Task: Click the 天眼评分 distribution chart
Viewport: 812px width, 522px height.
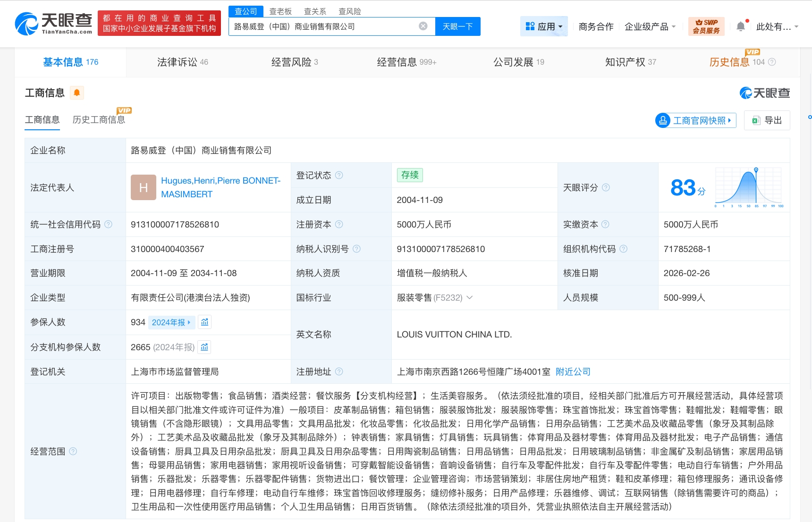Action: click(x=749, y=187)
